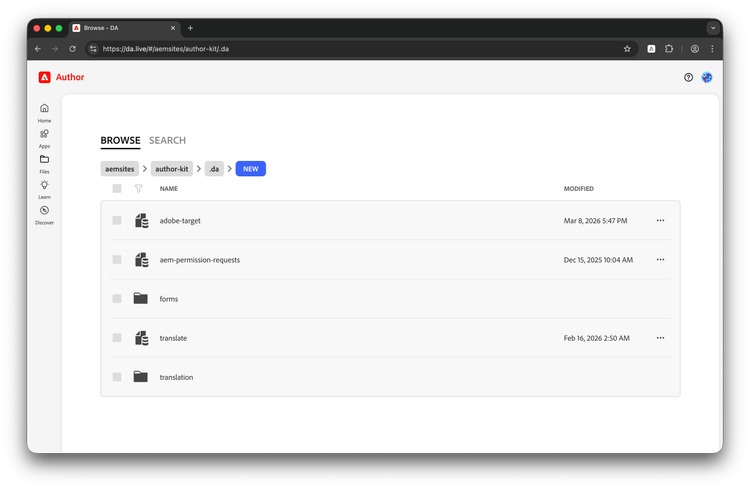The image size is (750, 489).
Task: Show the ellipsis menu for translate
Action: click(x=660, y=338)
